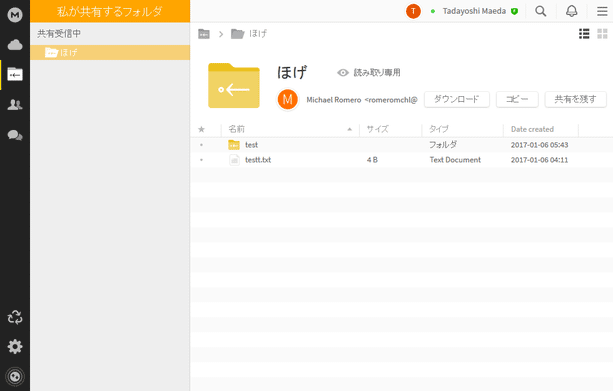Click the Text Document type cell
This screenshot has width=613, height=391.
click(x=455, y=160)
